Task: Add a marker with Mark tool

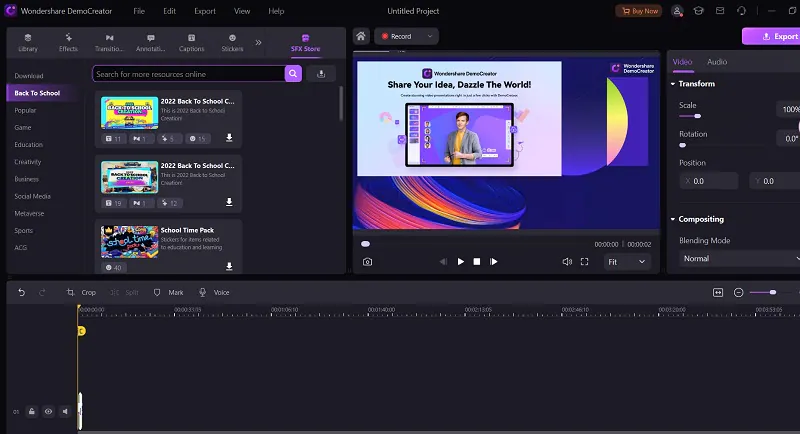Action: pyautogui.click(x=168, y=292)
